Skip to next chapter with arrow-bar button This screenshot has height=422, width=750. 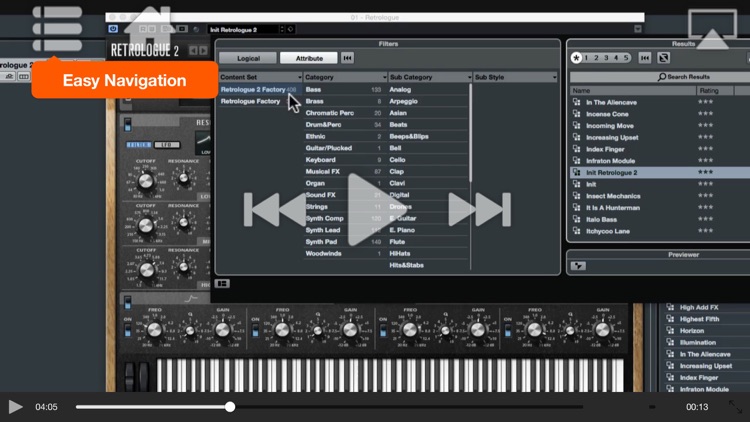pos(494,210)
